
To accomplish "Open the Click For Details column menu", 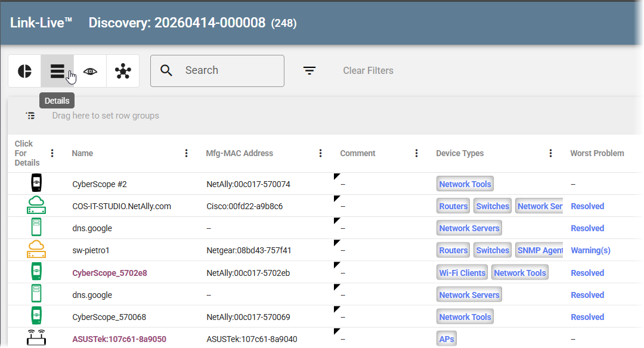I will (x=52, y=153).
